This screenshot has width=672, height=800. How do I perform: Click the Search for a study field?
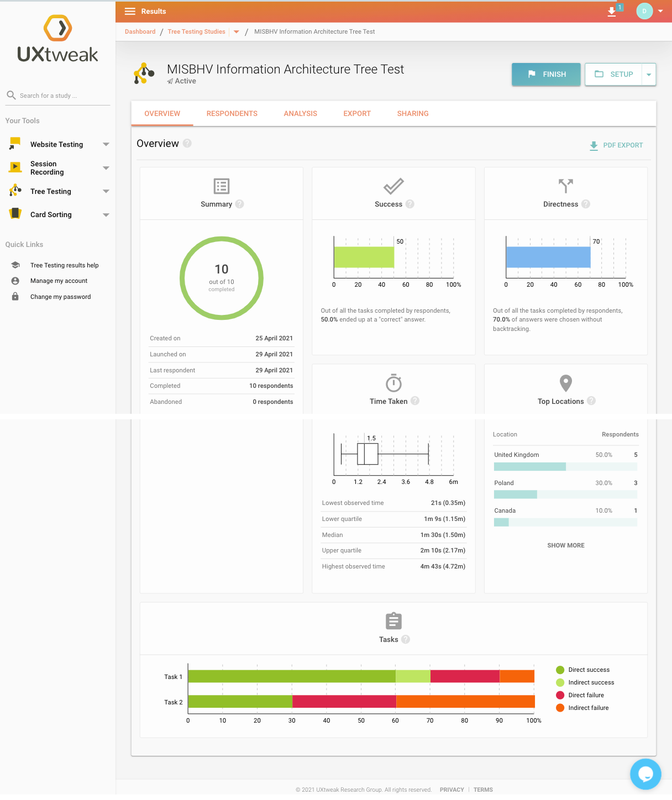[x=57, y=96]
